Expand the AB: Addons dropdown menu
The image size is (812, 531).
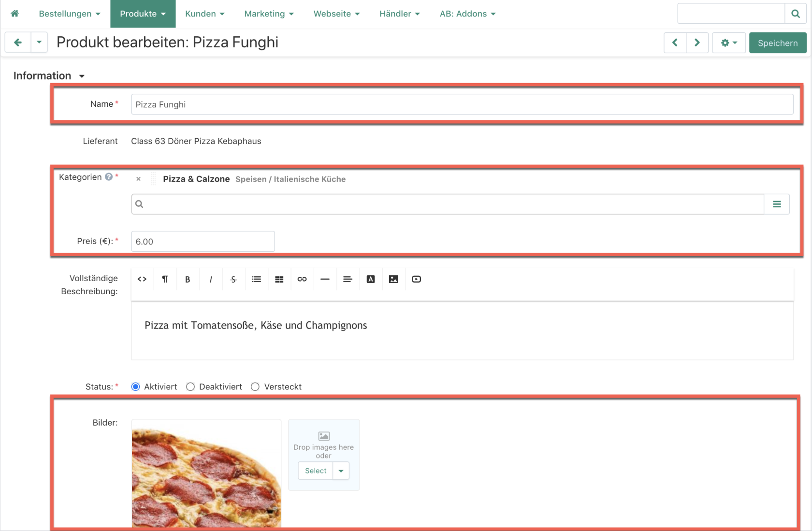tap(468, 14)
